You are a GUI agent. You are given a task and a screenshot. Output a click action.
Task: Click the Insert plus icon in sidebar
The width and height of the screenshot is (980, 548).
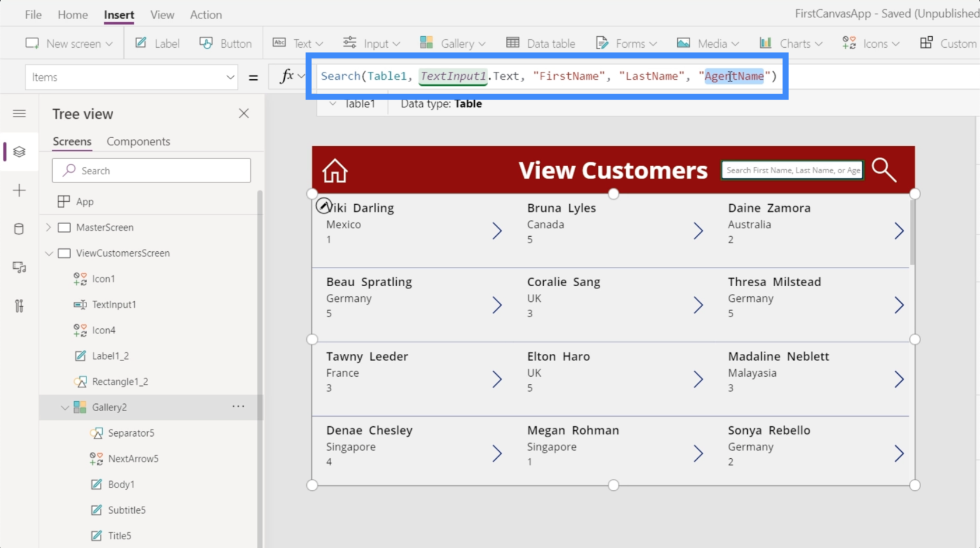click(19, 191)
